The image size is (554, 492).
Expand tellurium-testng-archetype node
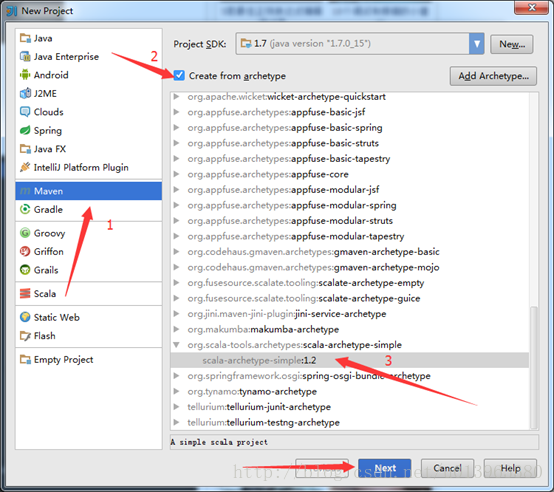pyautogui.click(x=176, y=422)
